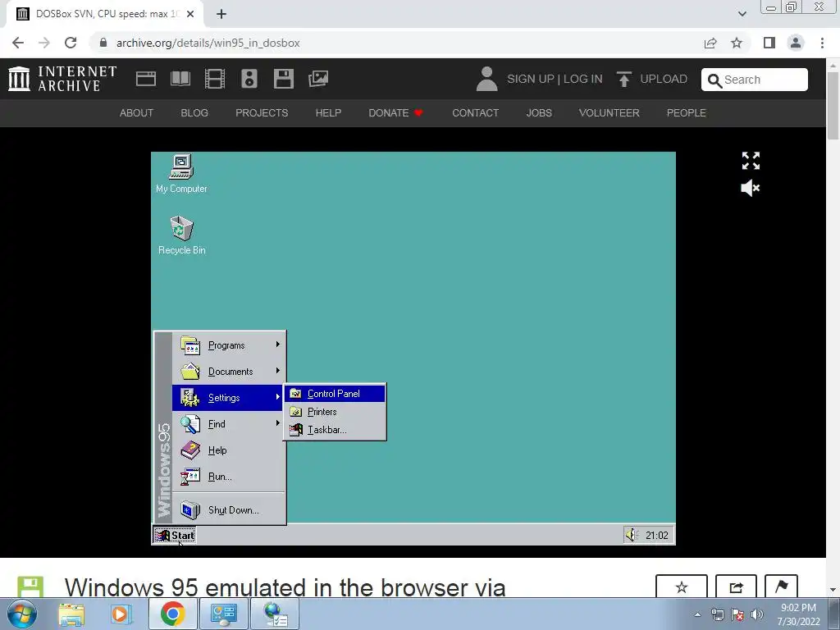
Task: Click the Windows 95 tray clock 21:02
Action: 657,535
